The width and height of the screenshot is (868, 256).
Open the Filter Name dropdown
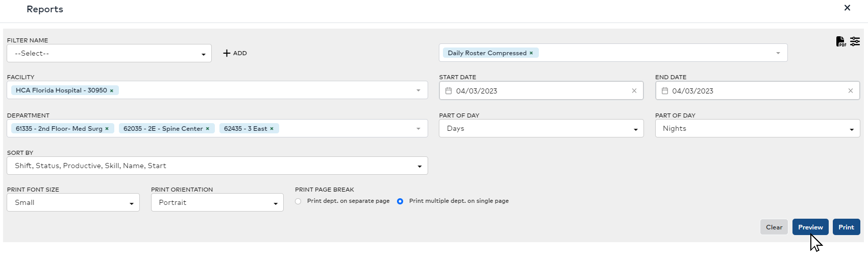click(x=109, y=54)
